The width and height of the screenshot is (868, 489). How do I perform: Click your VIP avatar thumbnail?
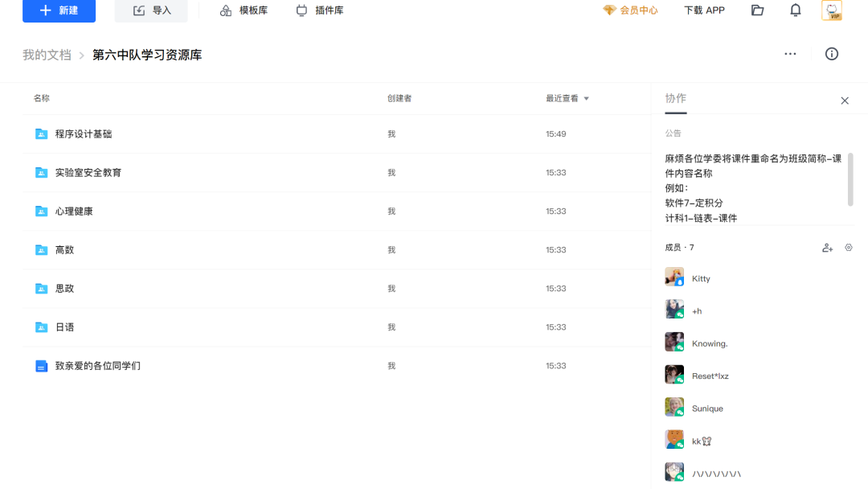[832, 10]
